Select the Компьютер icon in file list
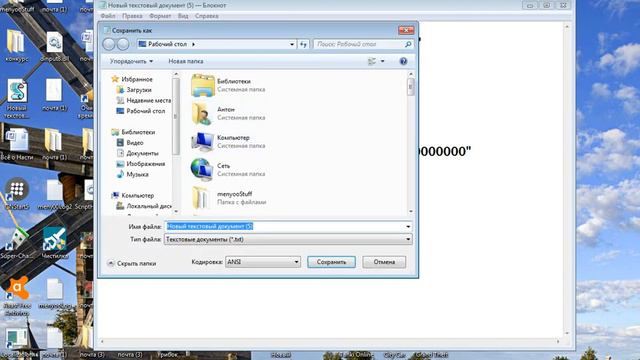640x360 pixels. click(x=202, y=142)
